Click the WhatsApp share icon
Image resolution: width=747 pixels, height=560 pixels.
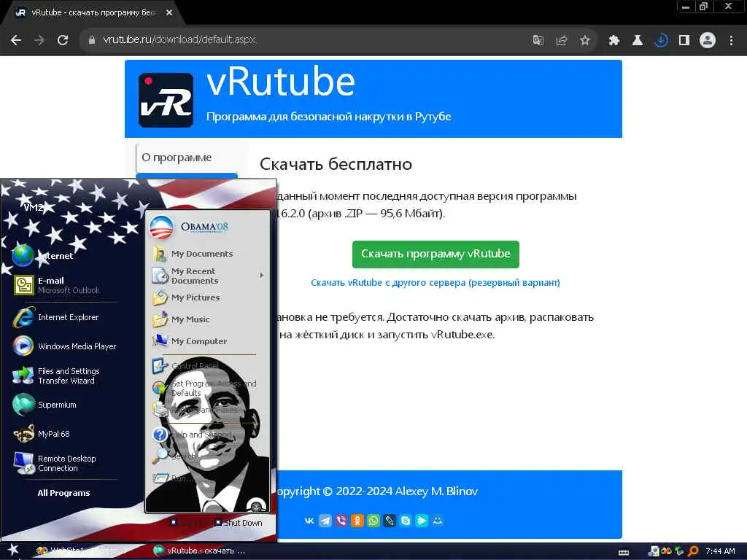point(373,521)
